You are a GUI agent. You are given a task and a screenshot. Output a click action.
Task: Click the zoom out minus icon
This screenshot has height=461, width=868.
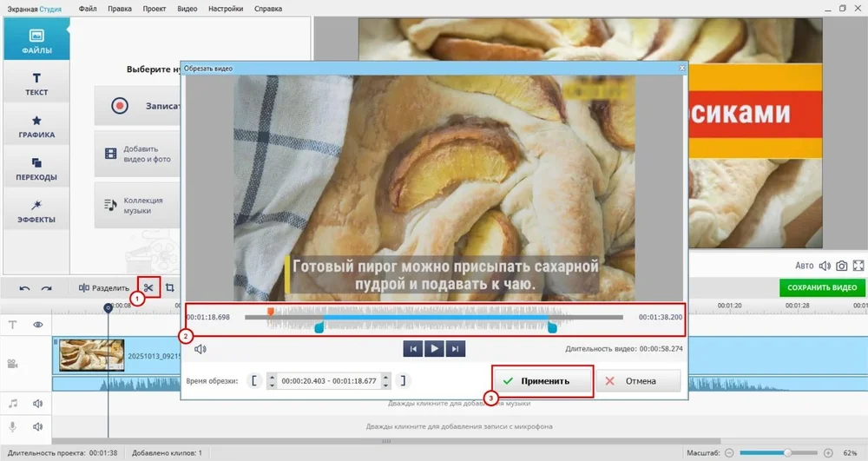pos(730,452)
